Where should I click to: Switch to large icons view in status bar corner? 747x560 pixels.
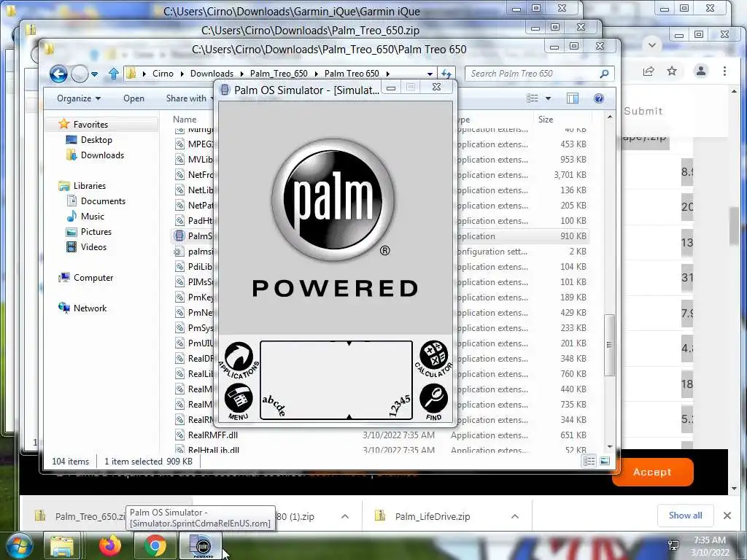coord(605,461)
